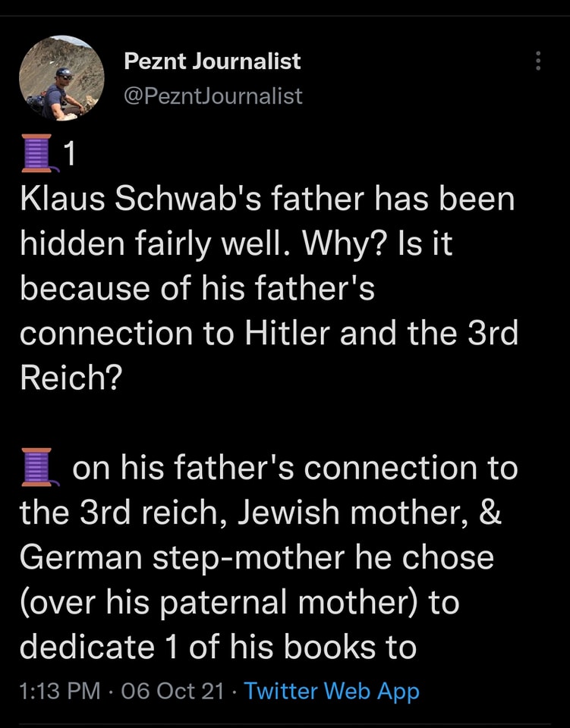Click the word "Reich?" in the tweet
Viewport: 570px width, 728px height.
point(69,378)
